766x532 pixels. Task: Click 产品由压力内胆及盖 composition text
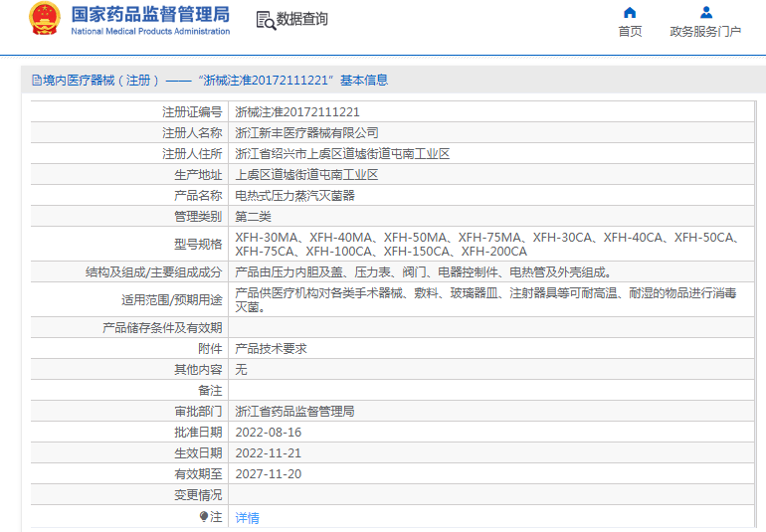(423, 272)
